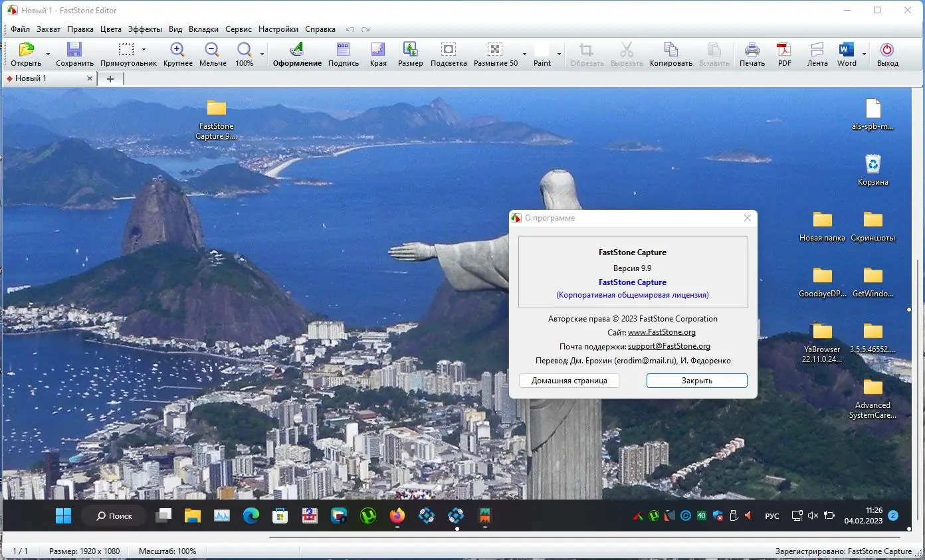Click the Домашняя страница button in О программе

coord(569,381)
